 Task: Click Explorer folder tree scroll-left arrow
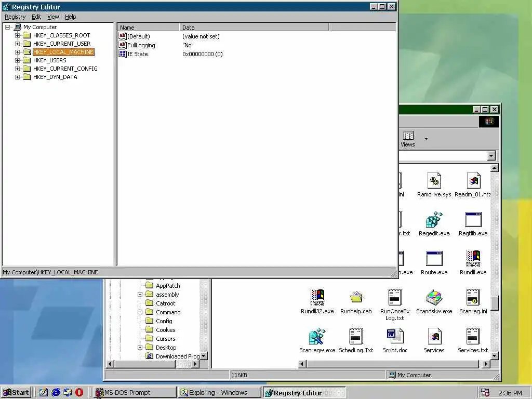(110, 364)
